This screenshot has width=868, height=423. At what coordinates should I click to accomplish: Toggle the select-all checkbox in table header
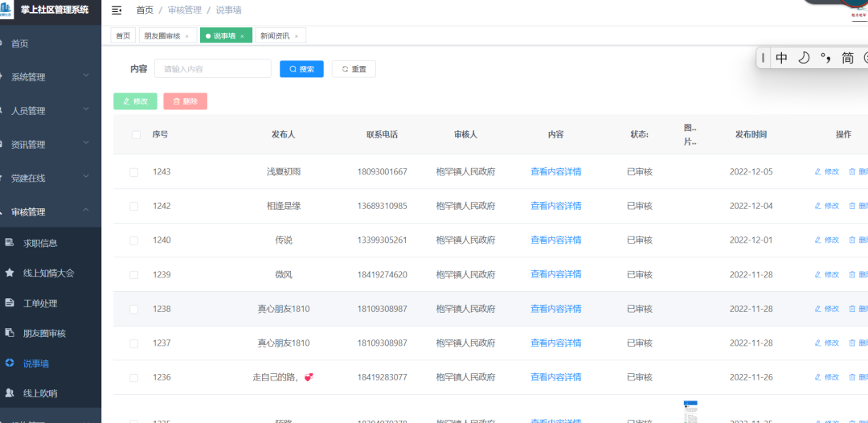coord(136,135)
